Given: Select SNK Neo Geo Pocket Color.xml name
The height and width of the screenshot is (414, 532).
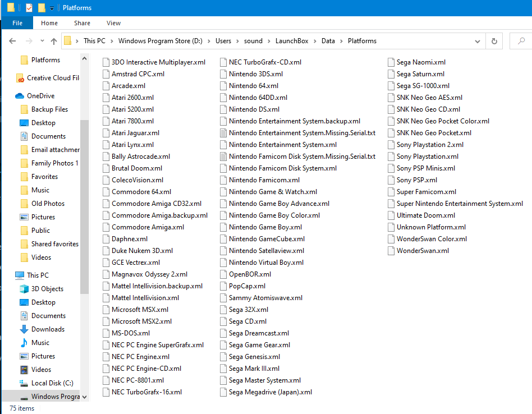Looking at the screenshot, I should click(x=443, y=121).
